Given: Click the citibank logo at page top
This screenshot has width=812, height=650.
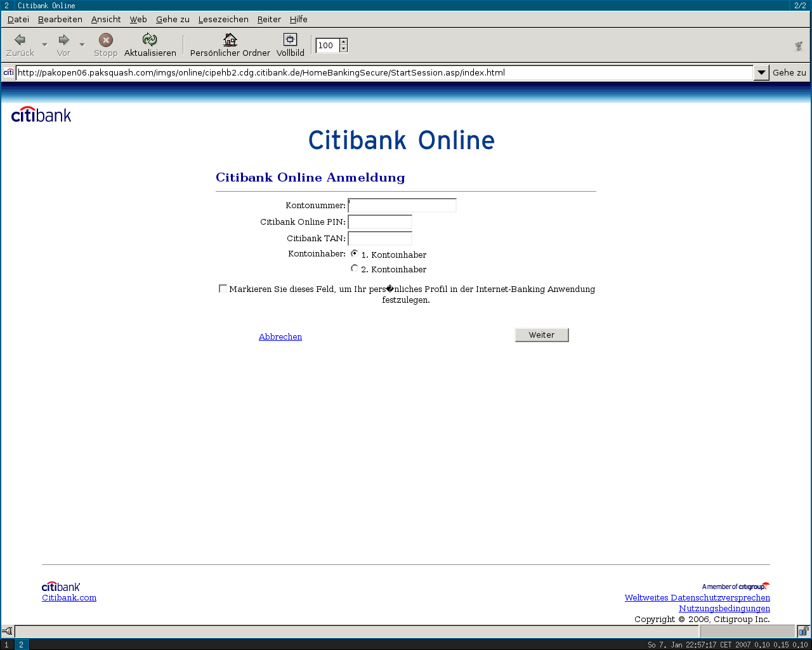Looking at the screenshot, I should pos(41,114).
